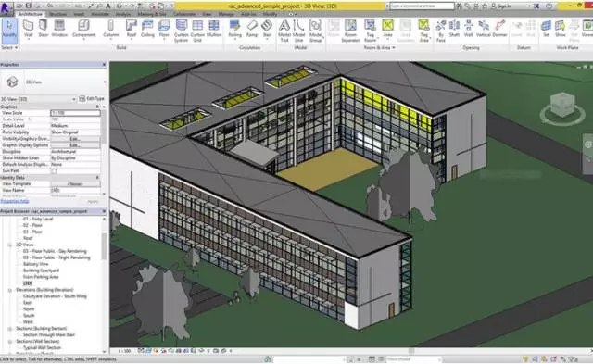Open the 3D View type selector dropdown
This screenshot has width=593, height=364.
click(x=54, y=82)
